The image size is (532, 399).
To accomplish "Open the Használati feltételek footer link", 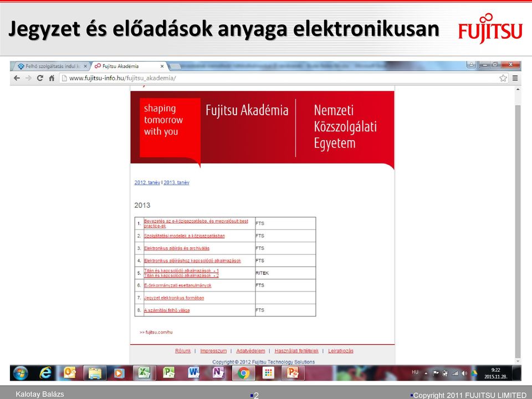I will pyautogui.click(x=296, y=351).
